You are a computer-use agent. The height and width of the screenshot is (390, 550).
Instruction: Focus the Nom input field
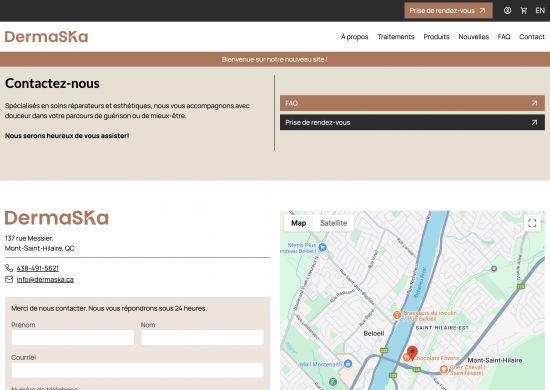(202, 337)
